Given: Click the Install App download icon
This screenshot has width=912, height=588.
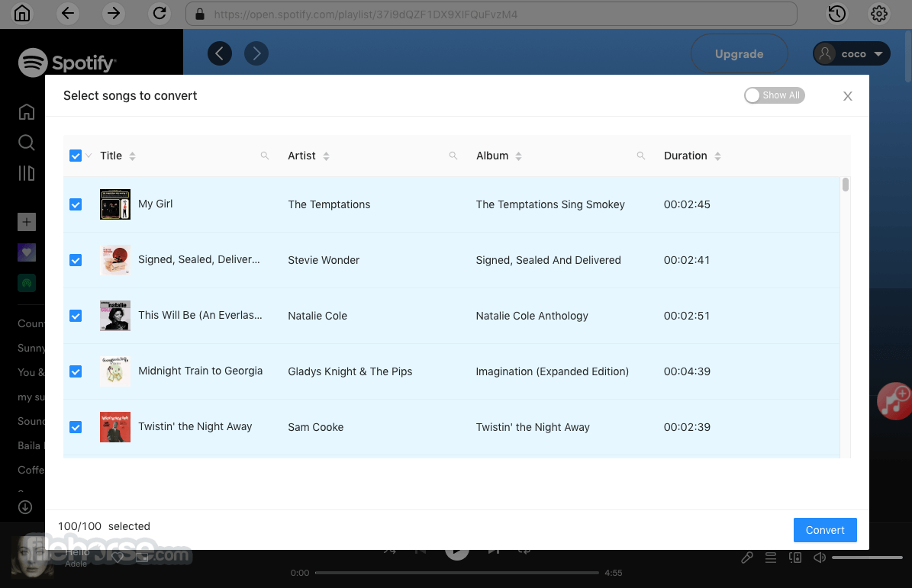Looking at the screenshot, I should [x=25, y=507].
